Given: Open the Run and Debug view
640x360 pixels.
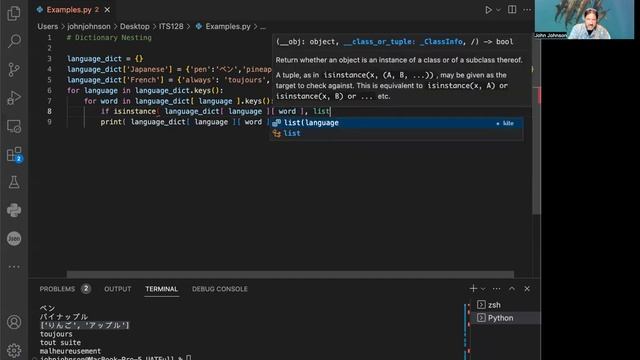Looking at the screenshot, I should click(14, 98).
